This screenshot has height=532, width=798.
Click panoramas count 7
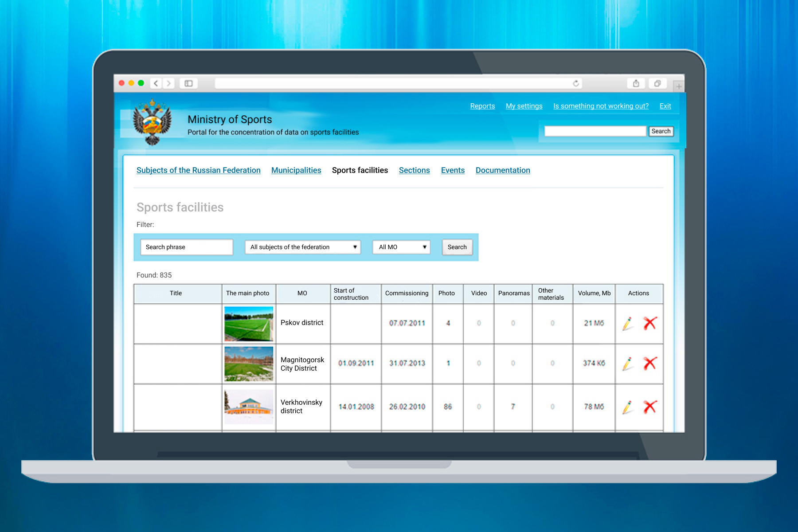coord(513,407)
